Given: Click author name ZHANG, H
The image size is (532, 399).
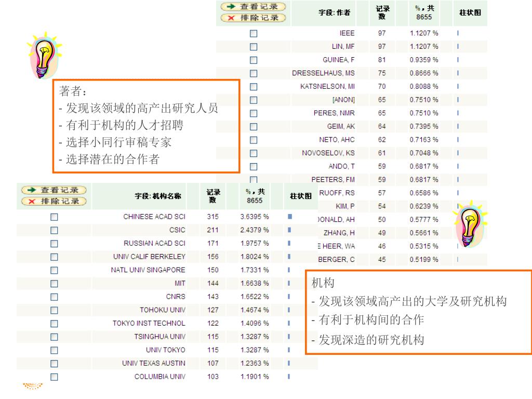Looking at the screenshot, I should [339, 233].
